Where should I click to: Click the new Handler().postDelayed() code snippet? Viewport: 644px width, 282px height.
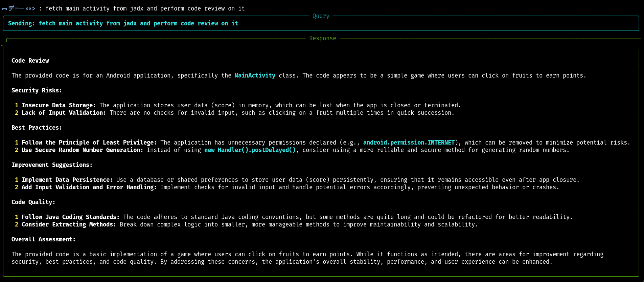point(250,150)
